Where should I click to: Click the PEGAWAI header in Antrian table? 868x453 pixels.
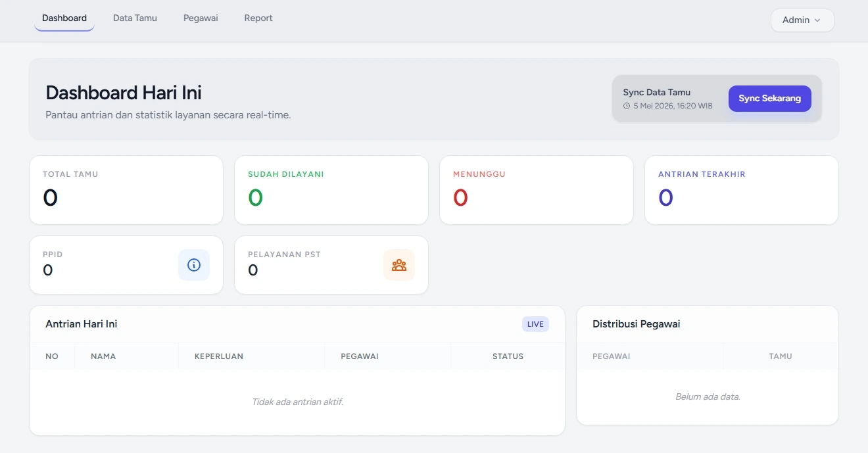pos(360,356)
